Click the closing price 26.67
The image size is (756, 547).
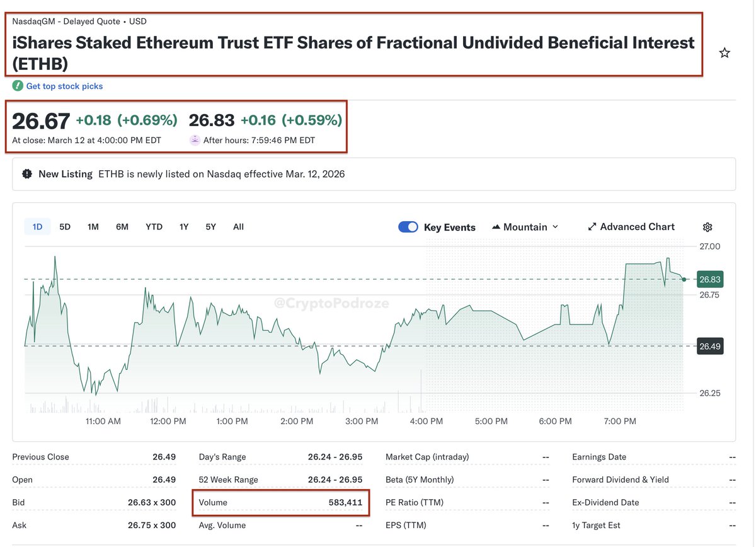pyautogui.click(x=41, y=120)
